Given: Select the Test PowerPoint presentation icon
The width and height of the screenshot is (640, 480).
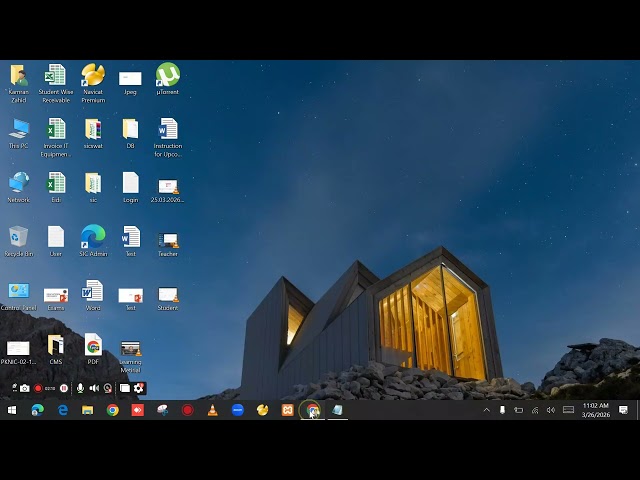Looking at the screenshot, I should pyautogui.click(x=130, y=299).
